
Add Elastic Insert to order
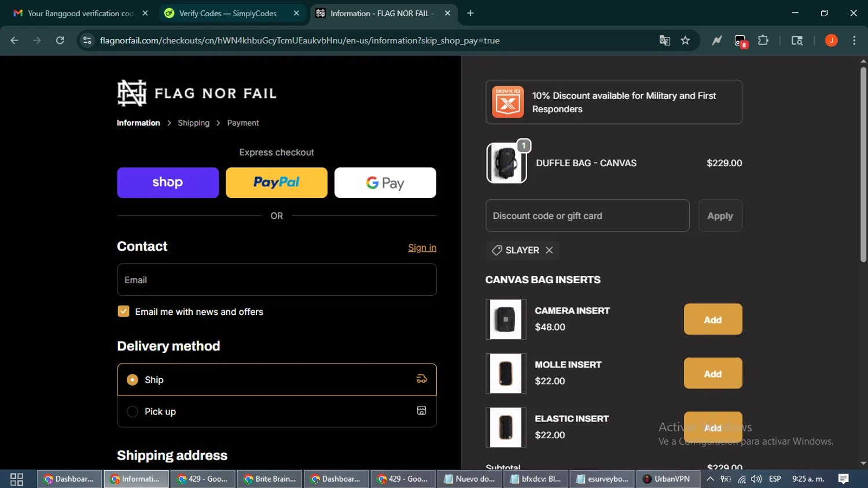click(713, 427)
